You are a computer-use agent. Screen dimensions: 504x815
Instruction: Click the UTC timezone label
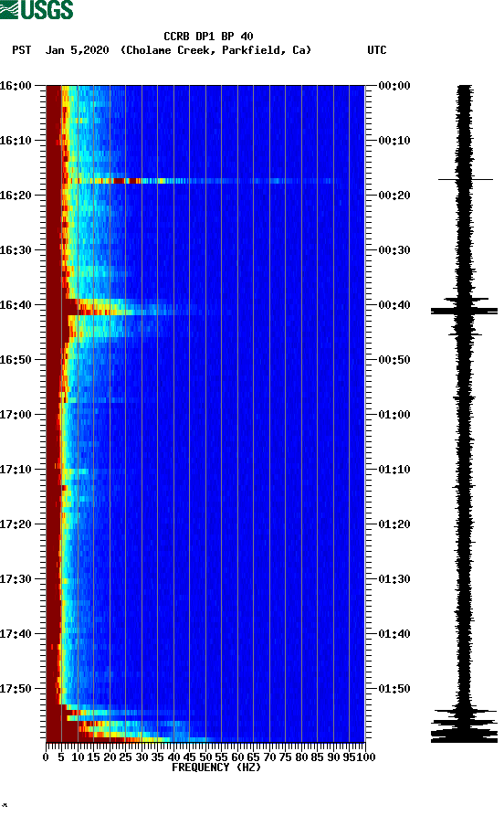click(377, 50)
